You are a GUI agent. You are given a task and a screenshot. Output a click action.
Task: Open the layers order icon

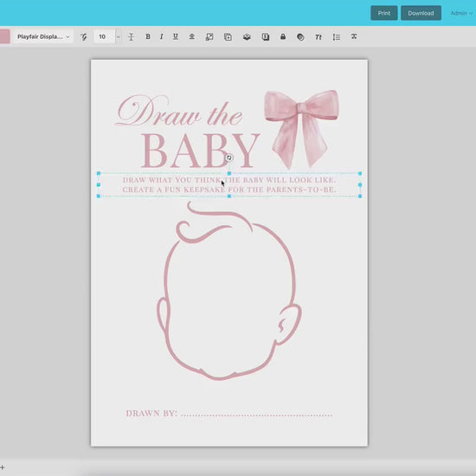(x=247, y=37)
